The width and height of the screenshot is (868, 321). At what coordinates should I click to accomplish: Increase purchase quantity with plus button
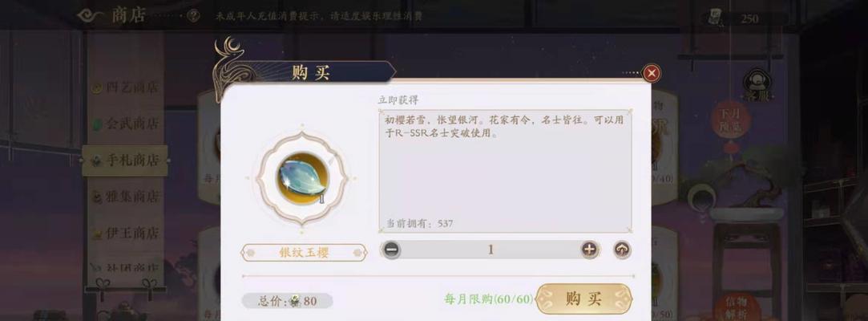(x=590, y=250)
